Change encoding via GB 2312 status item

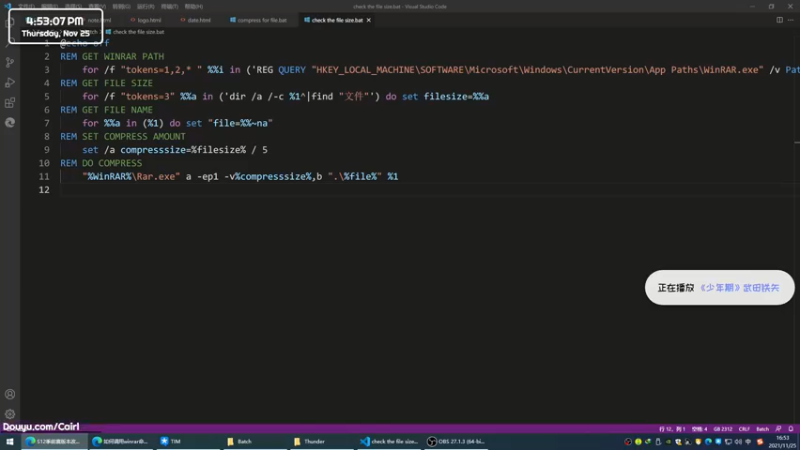pos(723,429)
